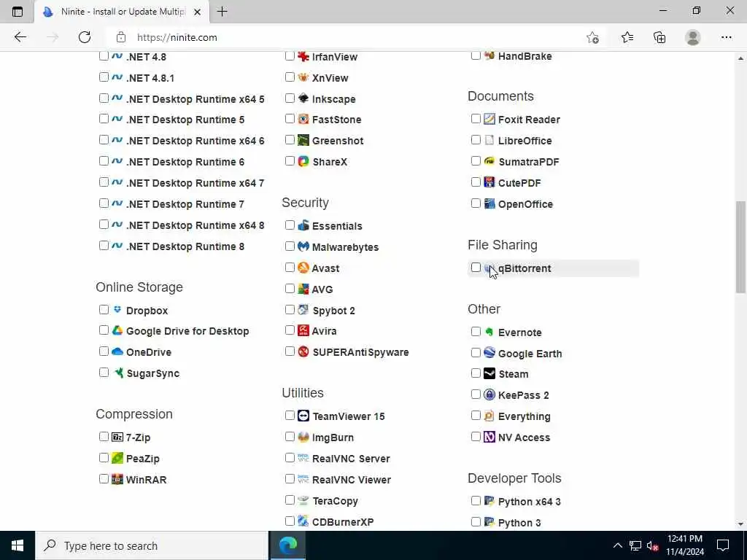
Task: Click the Inkscape app icon
Action: (x=303, y=98)
